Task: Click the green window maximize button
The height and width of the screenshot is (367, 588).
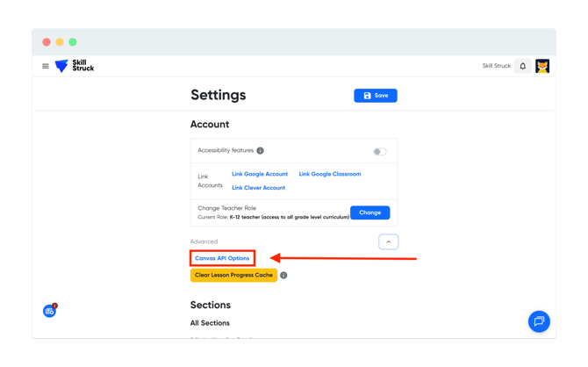Action: [73, 42]
